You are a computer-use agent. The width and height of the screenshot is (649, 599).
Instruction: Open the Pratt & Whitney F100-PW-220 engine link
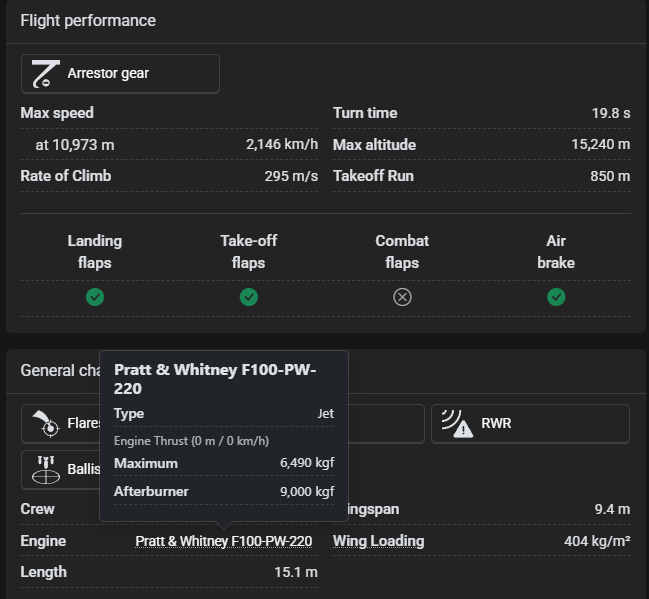[223, 541]
